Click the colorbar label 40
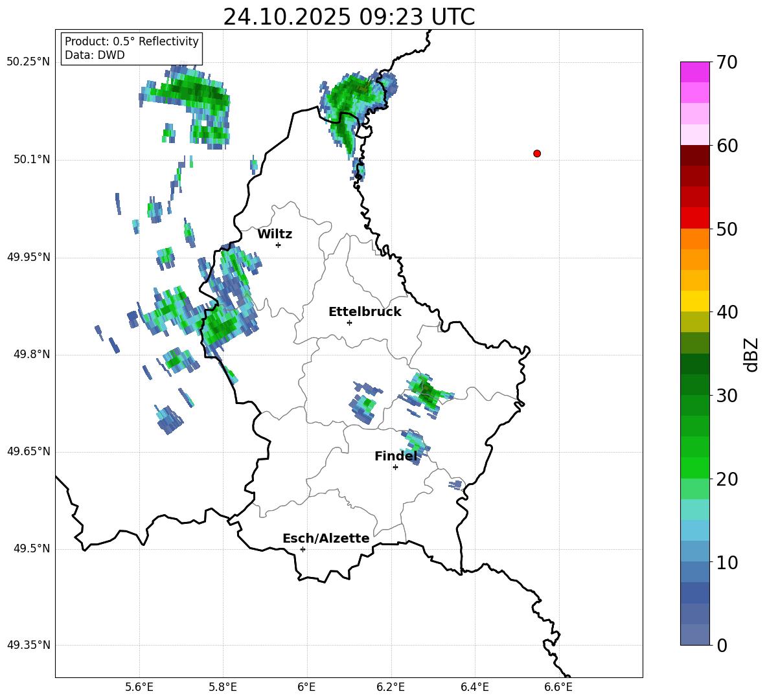The height and width of the screenshot is (700, 767). pyautogui.click(x=727, y=312)
